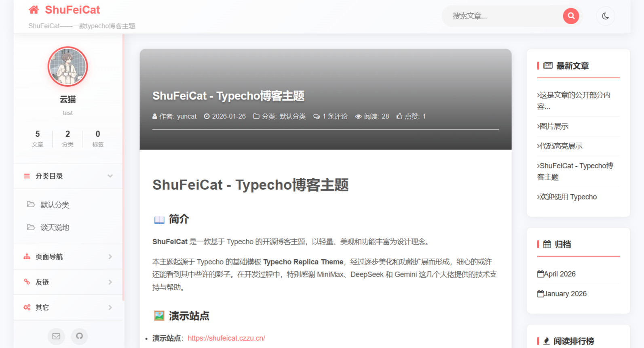Click the 分类目录 menu header
This screenshot has height=348, width=644.
[68, 176]
